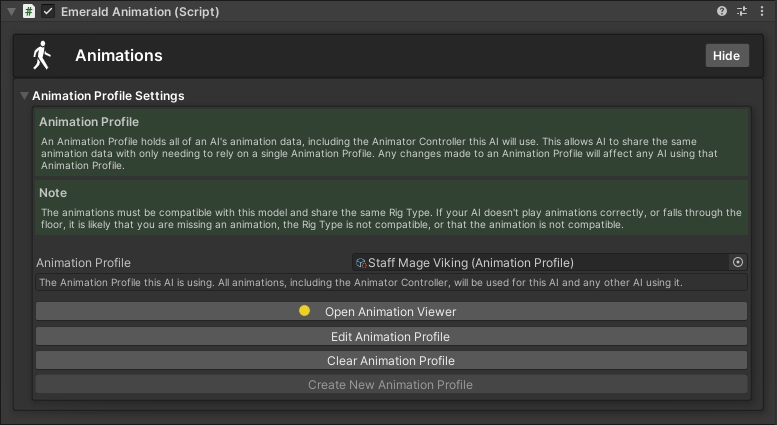
Task: Collapse the Emerald Animation component foldout
Action: point(10,12)
